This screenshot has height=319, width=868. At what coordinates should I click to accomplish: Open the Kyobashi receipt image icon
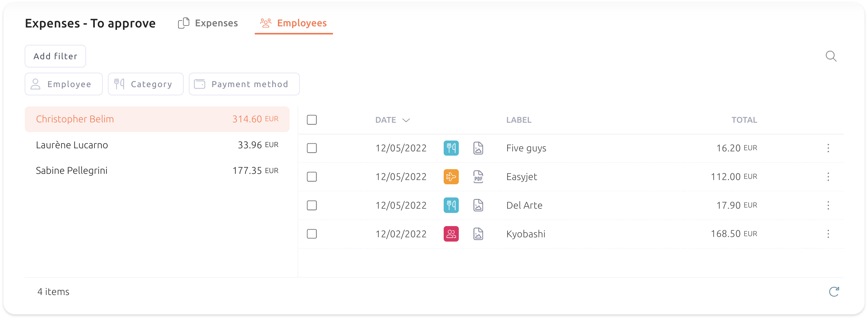478,234
